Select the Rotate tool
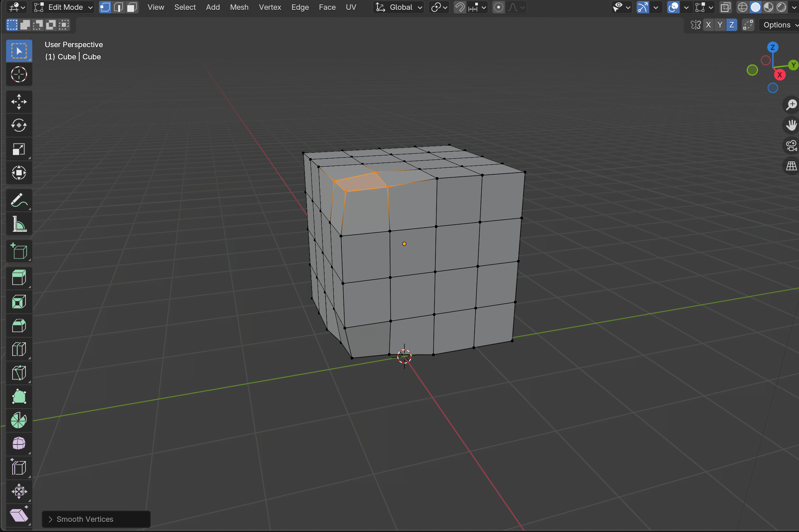Viewport: 799px width, 532px height. click(x=19, y=125)
